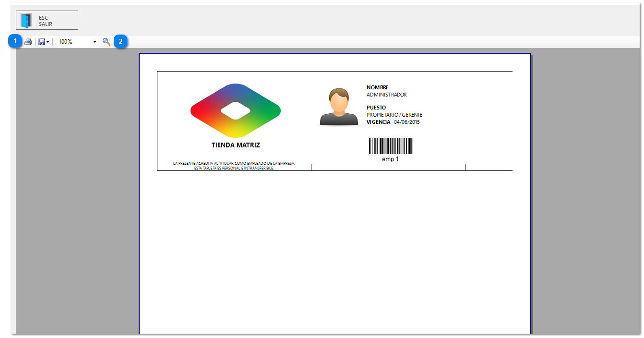Click the TIENDA MATRIZ store name
The height and width of the screenshot is (338, 644).
pos(236,145)
